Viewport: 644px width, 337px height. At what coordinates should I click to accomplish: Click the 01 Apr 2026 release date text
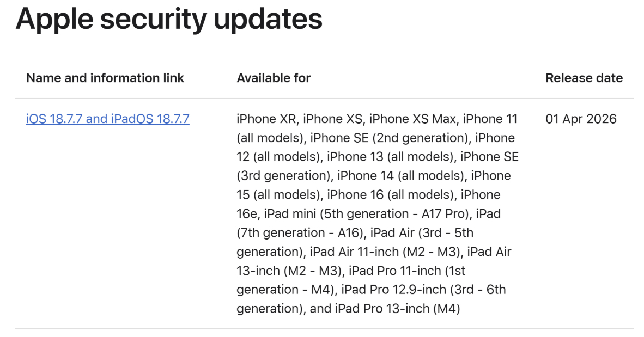(582, 119)
